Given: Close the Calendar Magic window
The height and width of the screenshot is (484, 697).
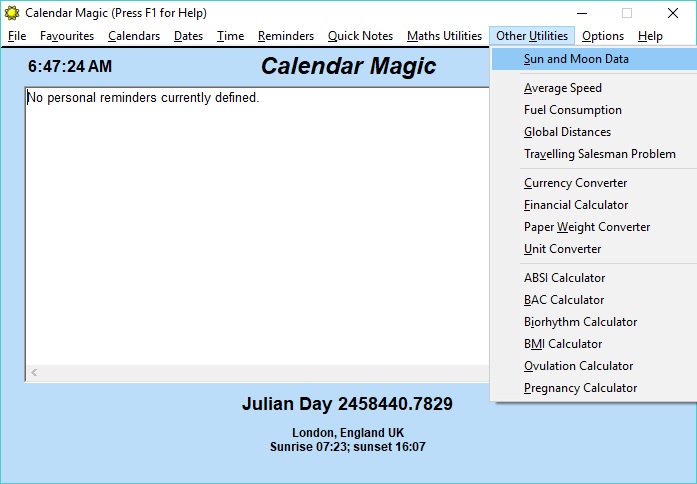Looking at the screenshot, I should 673,13.
